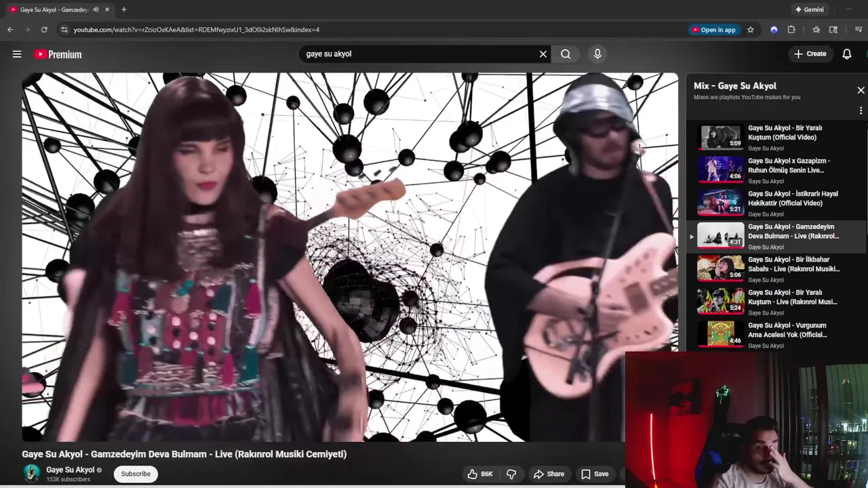The image size is (868, 488).
Task: View site information in the address bar
Action: (x=64, y=30)
